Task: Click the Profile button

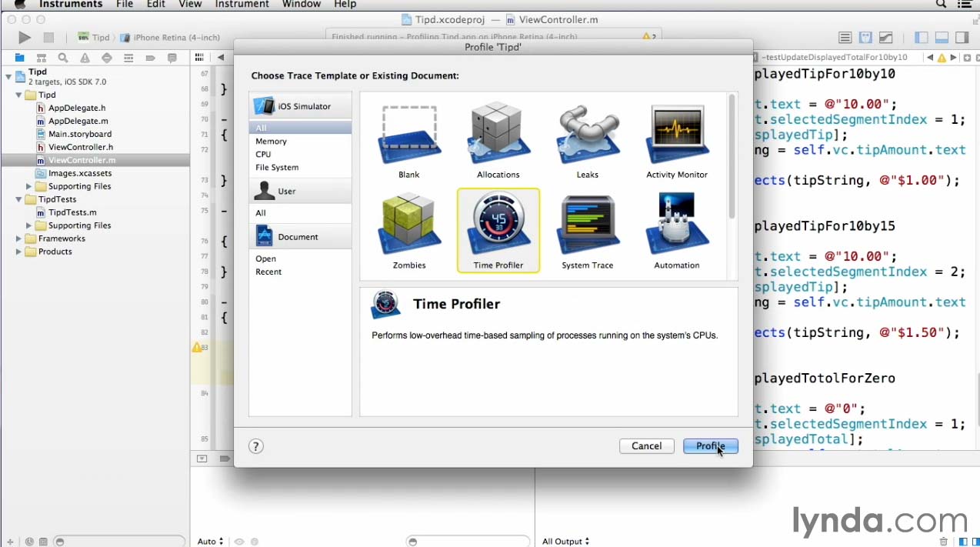Action: pos(711,446)
